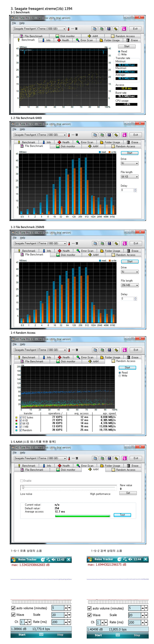Viewport: 154px width, 644px height.
Task: Open Drive N: dropdown in 256 MB File Benchmark window
Action: pos(130,272)
